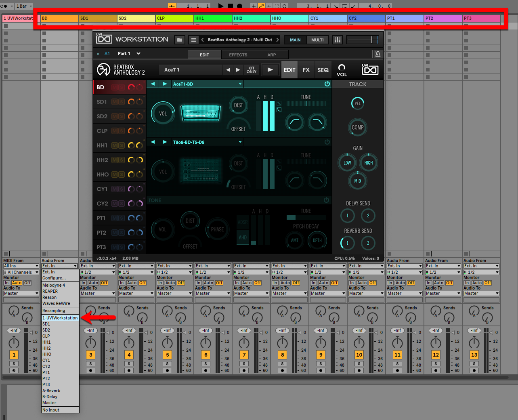
Task: Choose 1-UVIWorkstation from the Audio From list
Action: coord(60,318)
